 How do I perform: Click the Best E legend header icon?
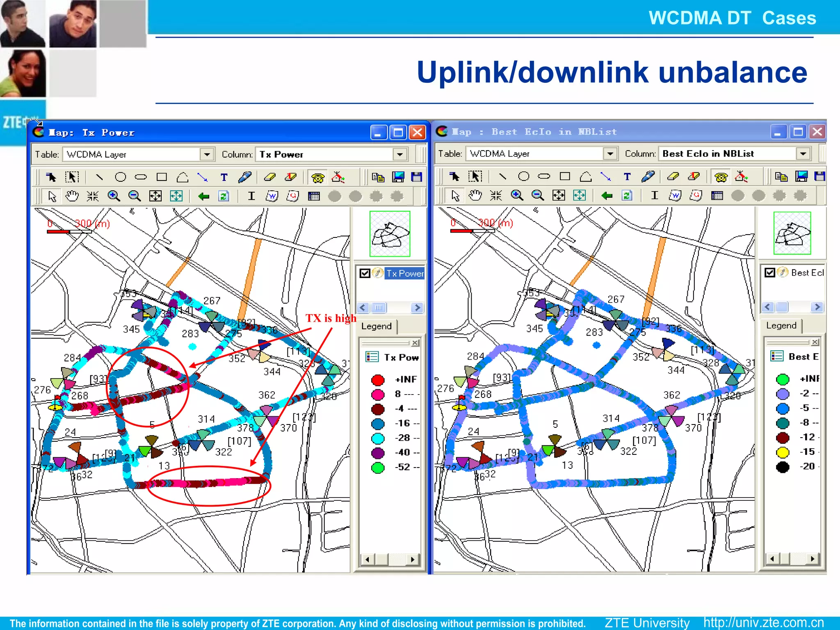pyautogui.click(x=777, y=356)
